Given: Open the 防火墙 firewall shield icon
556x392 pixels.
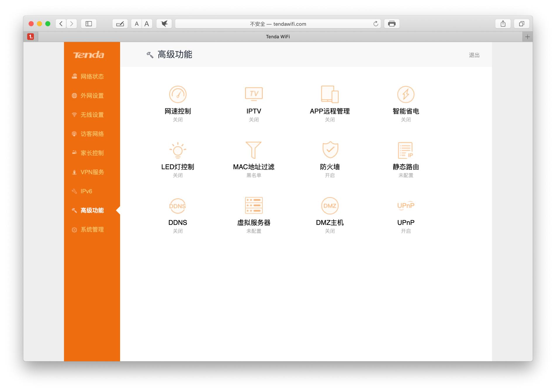Looking at the screenshot, I should pos(330,150).
